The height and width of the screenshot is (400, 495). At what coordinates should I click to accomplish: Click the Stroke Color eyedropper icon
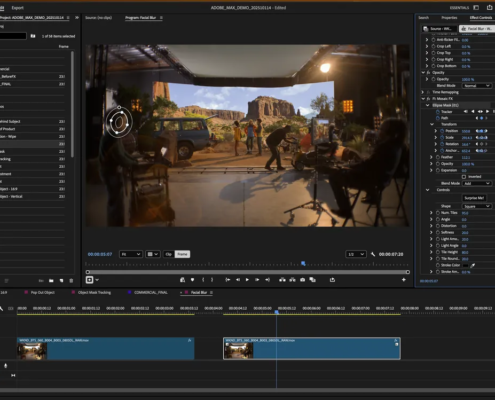click(x=472, y=265)
